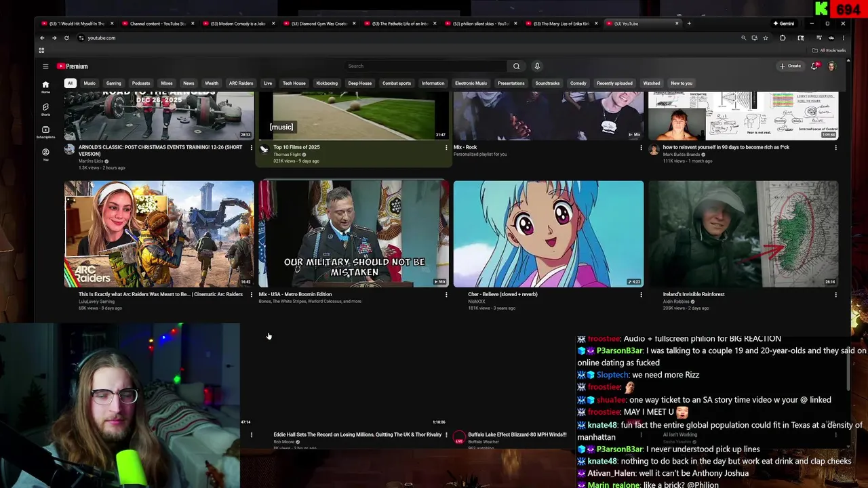Select the Comedy filter chip
Viewport: 868px width, 488px height.
pyautogui.click(x=578, y=83)
